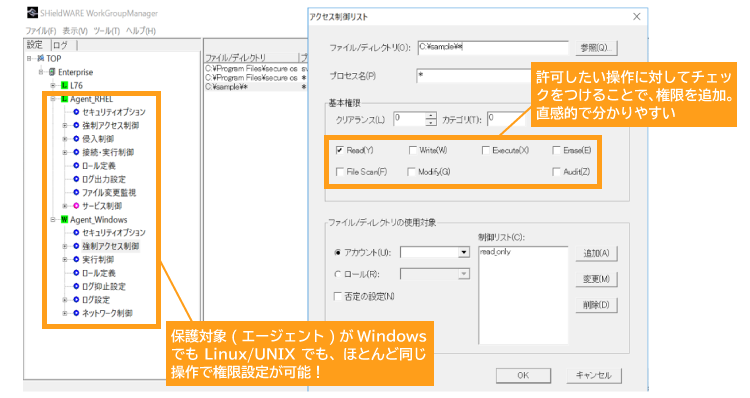Enable the Erase(E) permission checkbox
Viewport: 750px width, 398px height.
556,150
